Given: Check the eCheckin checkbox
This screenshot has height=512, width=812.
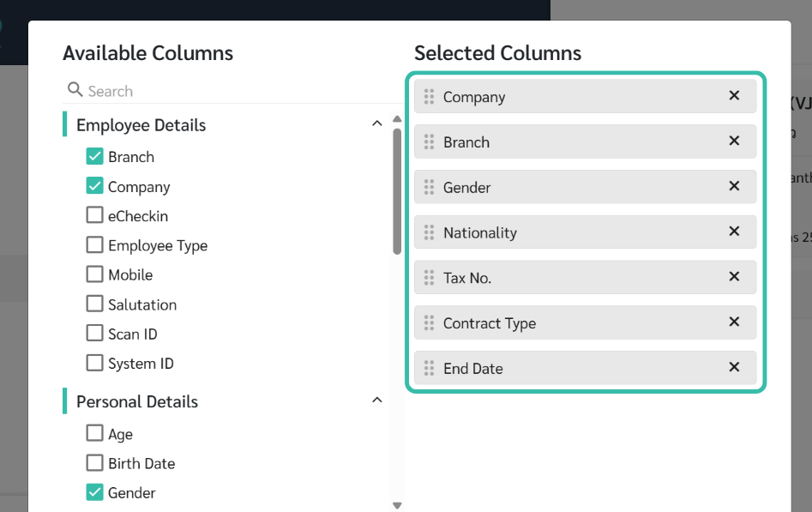Looking at the screenshot, I should tap(94, 215).
